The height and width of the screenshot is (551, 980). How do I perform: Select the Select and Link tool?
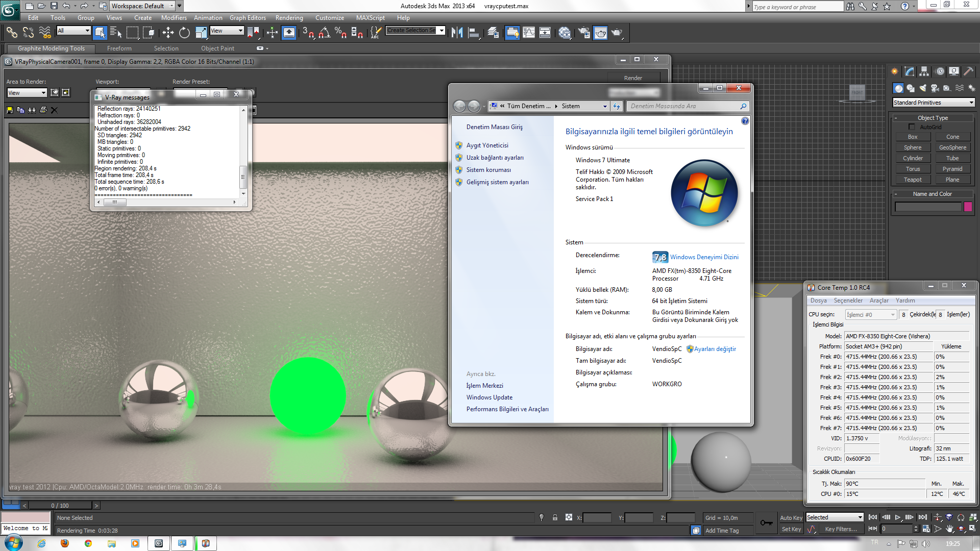click(x=12, y=33)
